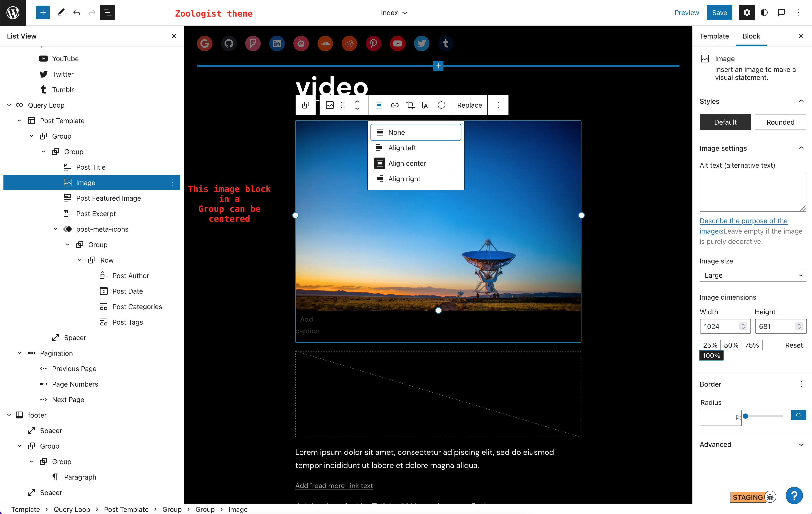Crop the selected image
This screenshot has height=514, width=812.
410,105
